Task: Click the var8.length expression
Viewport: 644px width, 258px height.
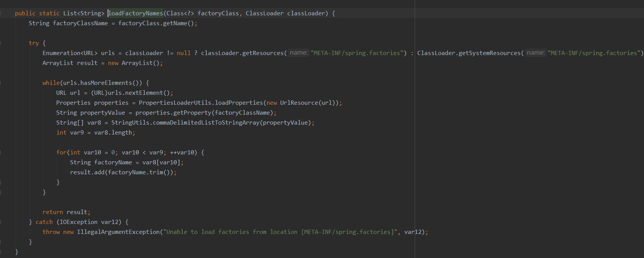Action: click(113, 133)
